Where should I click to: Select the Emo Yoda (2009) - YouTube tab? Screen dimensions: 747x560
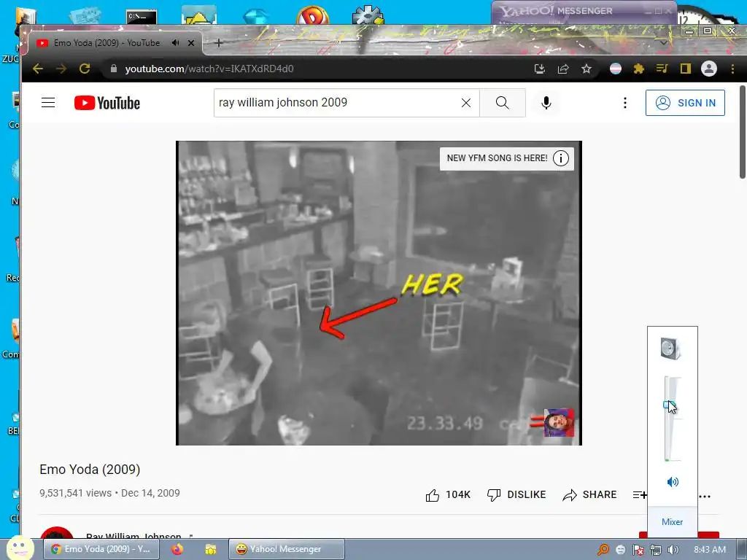[115, 43]
